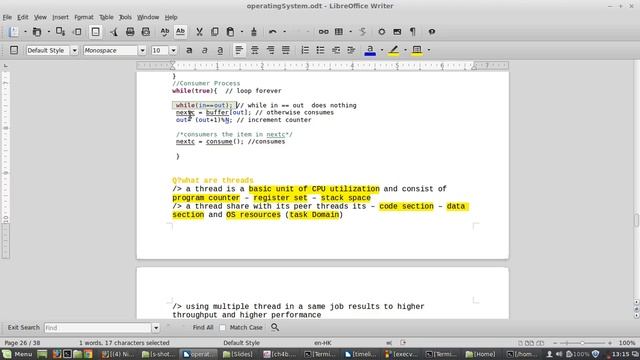The image size is (640, 360).
Task: Click Increase Indent icon
Action: (351, 50)
